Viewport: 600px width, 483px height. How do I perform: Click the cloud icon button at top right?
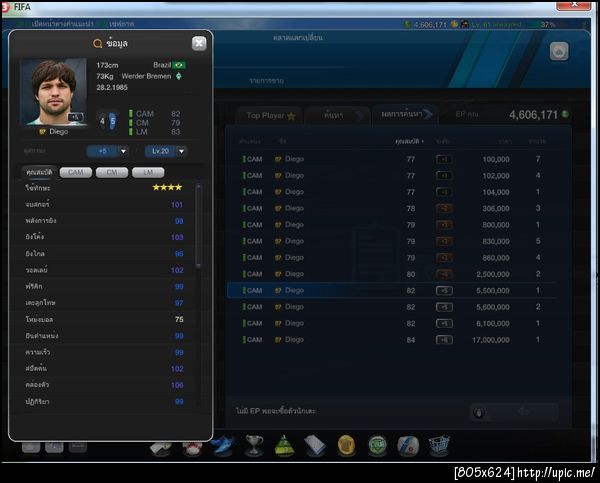tap(559, 51)
